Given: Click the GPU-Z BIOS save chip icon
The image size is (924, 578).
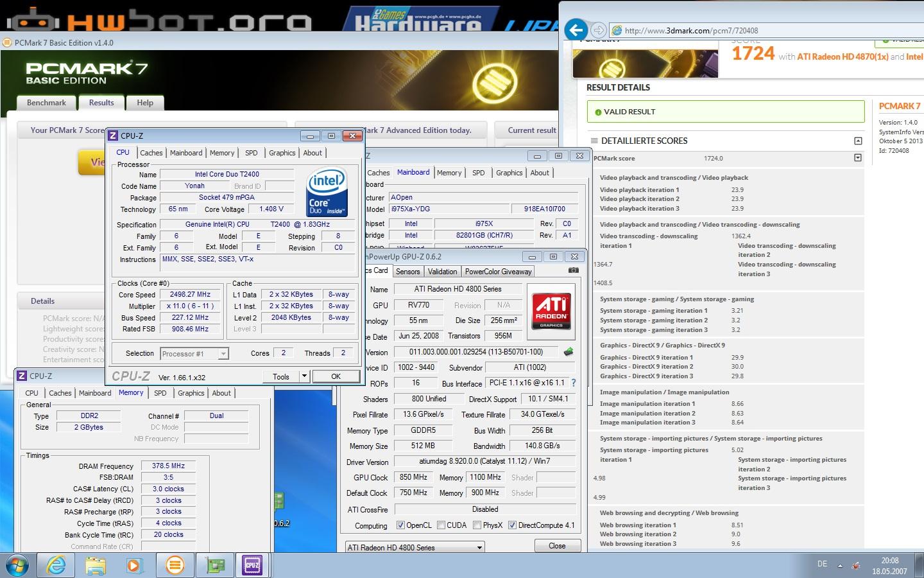Looking at the screenshot, I should coord(568,351).
